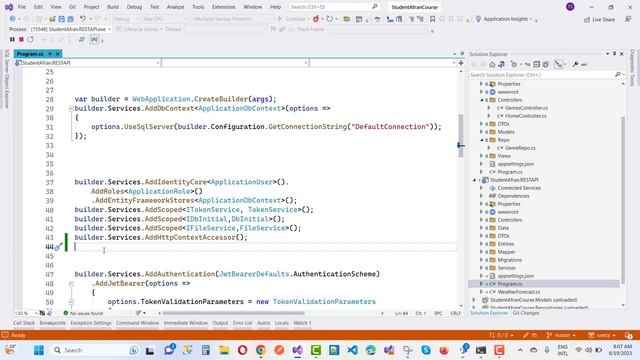Click the Solution Explorer Home icon

tap(492, 64)
